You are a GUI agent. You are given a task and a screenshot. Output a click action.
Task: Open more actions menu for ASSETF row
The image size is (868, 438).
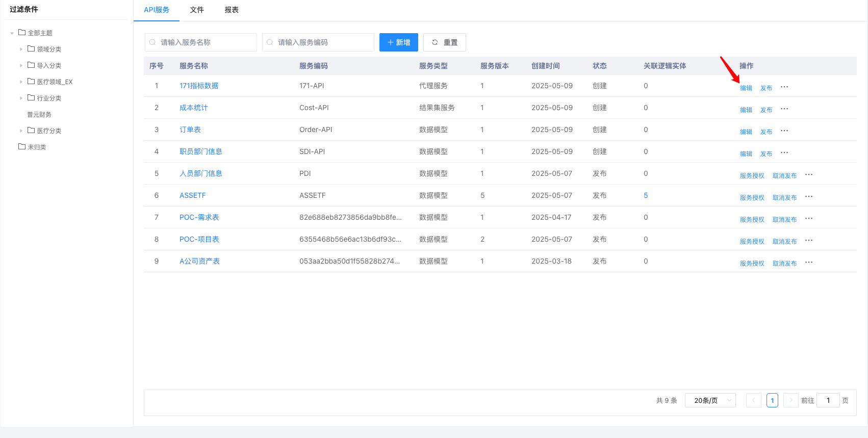809,197
